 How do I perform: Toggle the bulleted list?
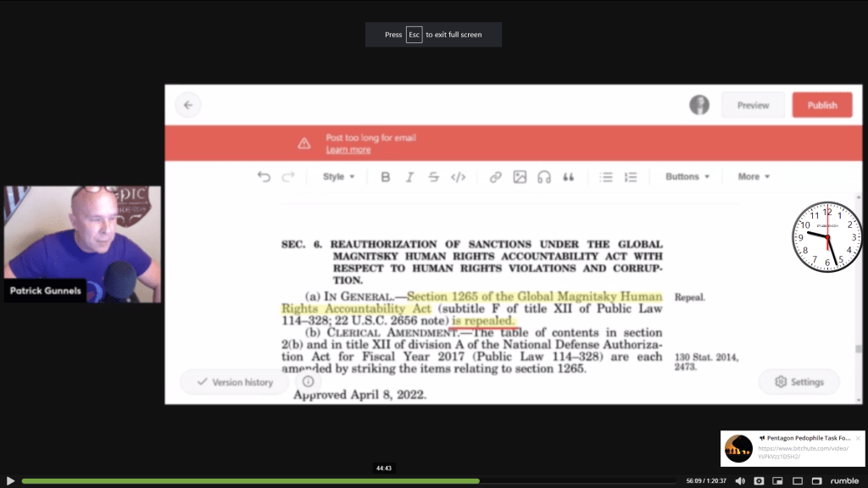tap(606, 177)
